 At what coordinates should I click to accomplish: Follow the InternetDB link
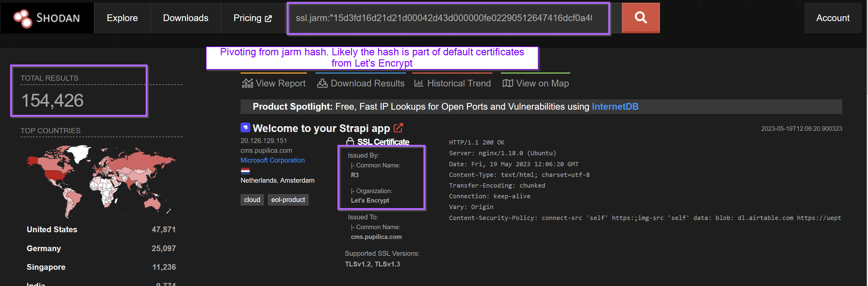tap(615, 107)
